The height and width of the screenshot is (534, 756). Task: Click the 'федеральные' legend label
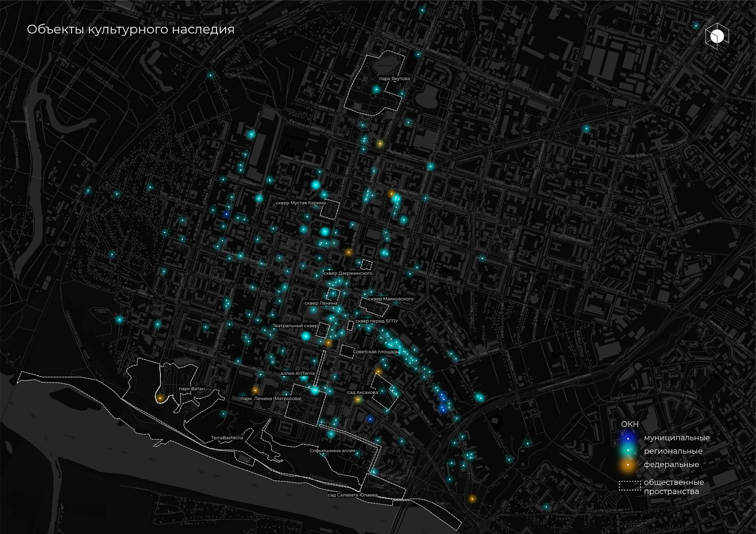tap(671, 464)
